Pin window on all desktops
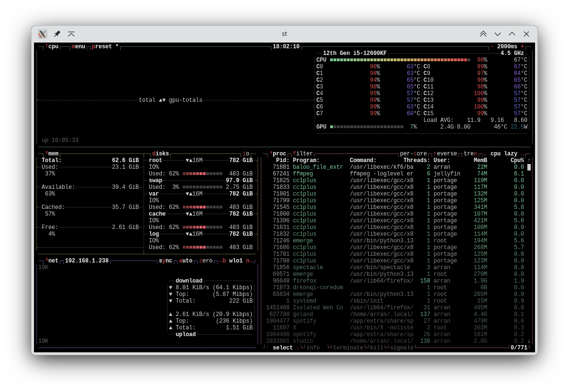569x392 pixels. 57,34
